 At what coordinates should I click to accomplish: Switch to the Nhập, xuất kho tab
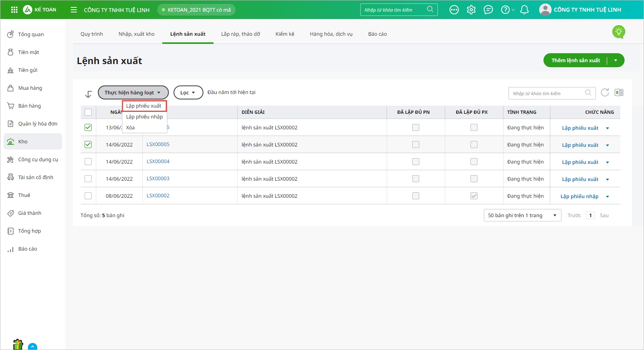(x=136, y=34)
